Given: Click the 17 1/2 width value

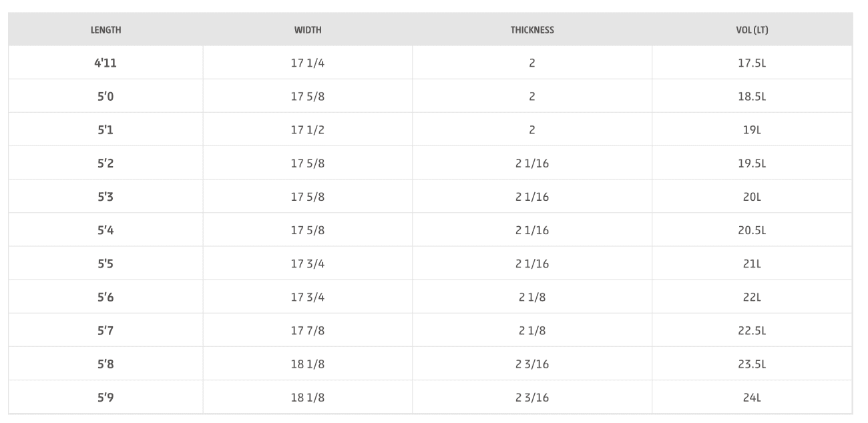Looking at the screenshot, I should [x=307, y=130].
